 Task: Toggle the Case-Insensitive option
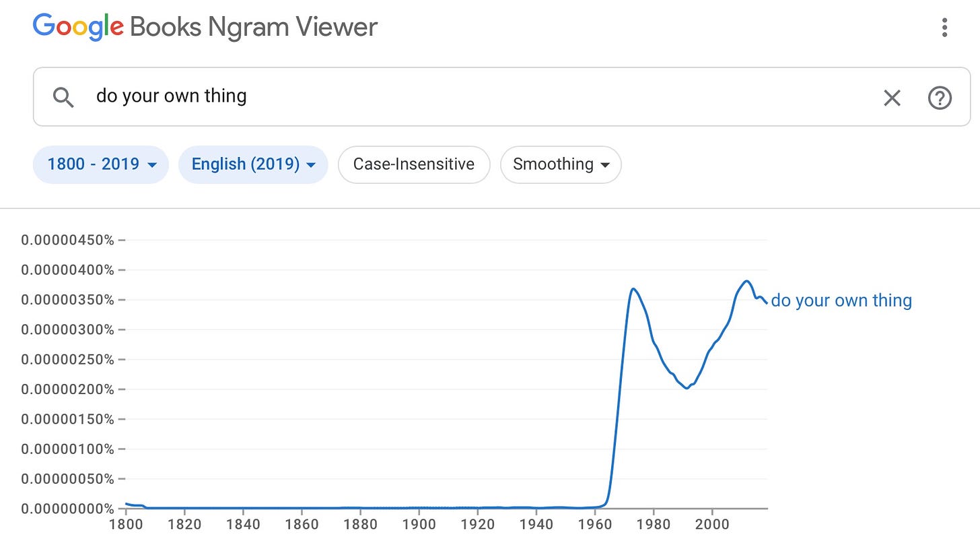(x=414, y=164)
